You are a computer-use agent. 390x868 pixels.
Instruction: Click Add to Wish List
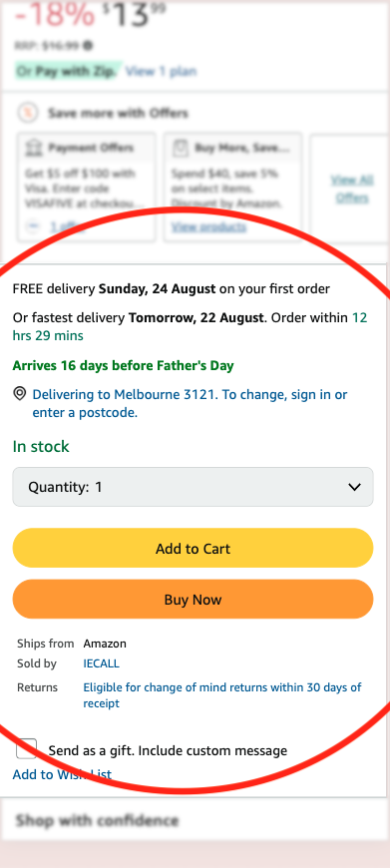click(62, 774)
